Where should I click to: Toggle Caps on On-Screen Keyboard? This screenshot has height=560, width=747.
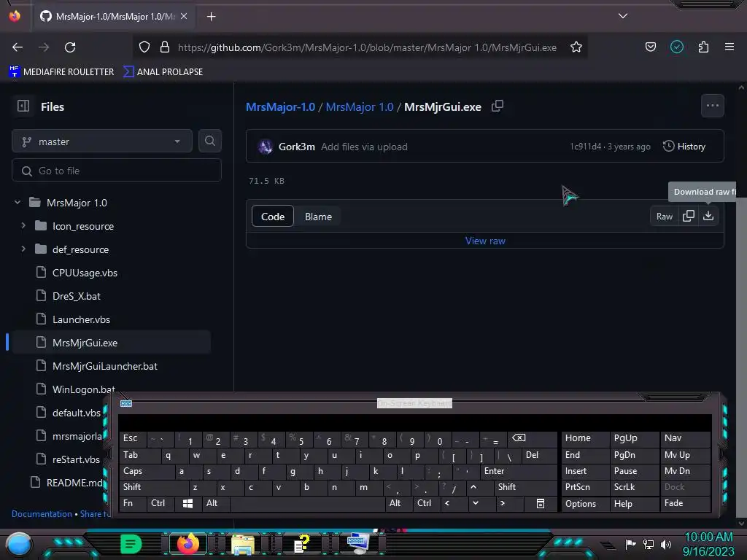coord(146,471)
